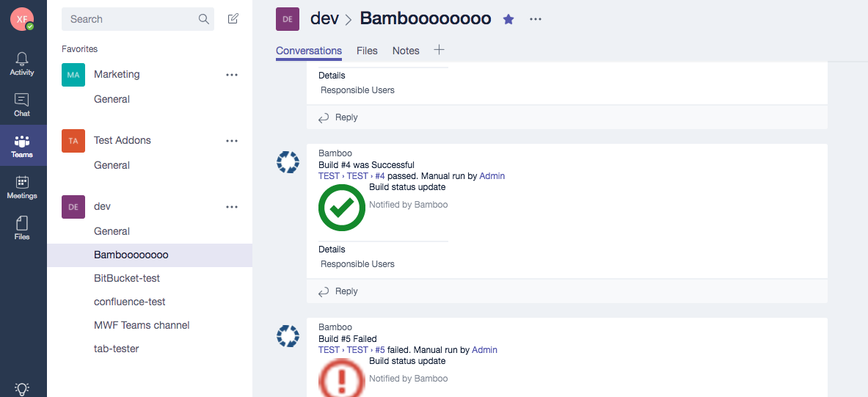
Task: Open Admin link in Build #4 message
Action: pos(492,176)
